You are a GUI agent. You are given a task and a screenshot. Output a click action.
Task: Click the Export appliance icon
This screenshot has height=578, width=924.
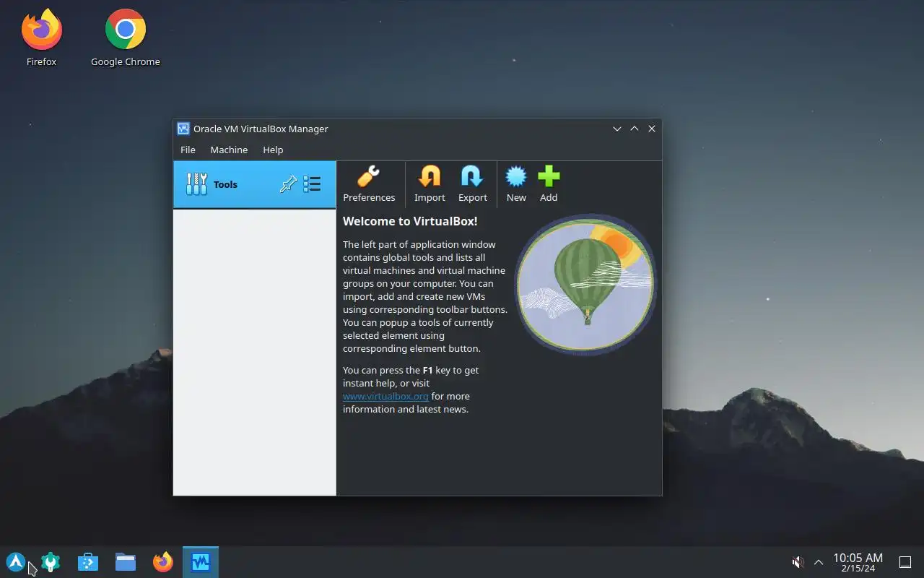pyautogui.click(x=473, y=184)
